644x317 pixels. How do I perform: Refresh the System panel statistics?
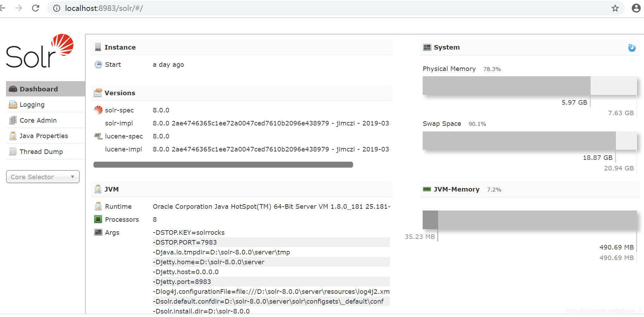[632, 47]
